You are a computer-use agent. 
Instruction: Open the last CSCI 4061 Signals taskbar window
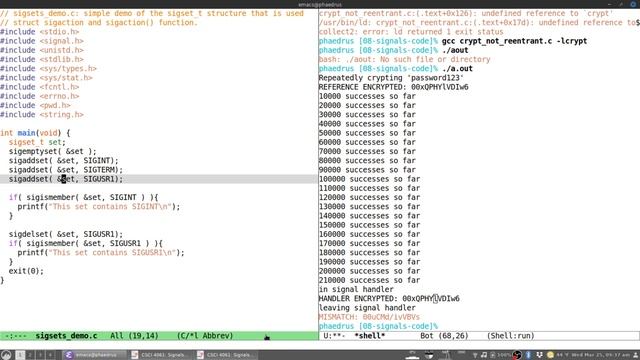pyautogui.click(x=227, y=355)
